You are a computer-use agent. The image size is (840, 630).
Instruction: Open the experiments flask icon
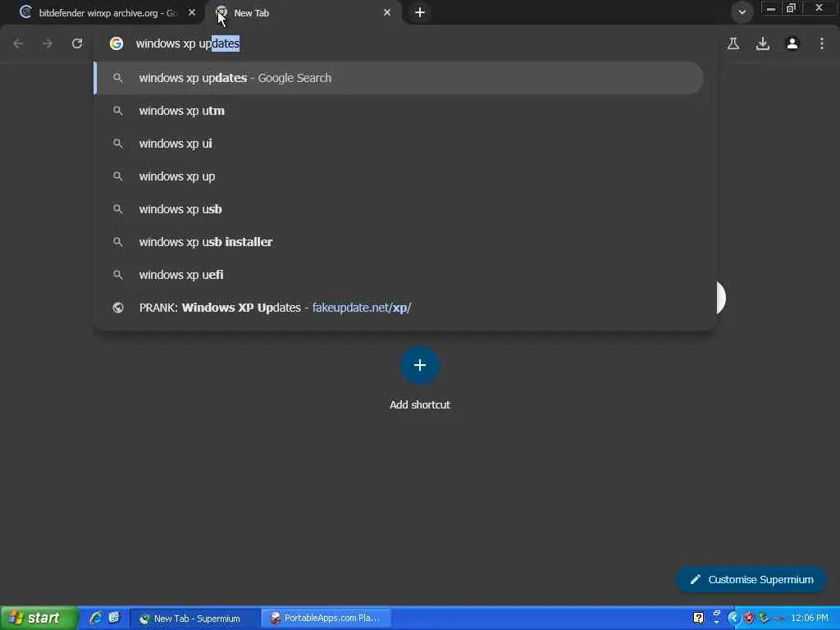[733, 43]
